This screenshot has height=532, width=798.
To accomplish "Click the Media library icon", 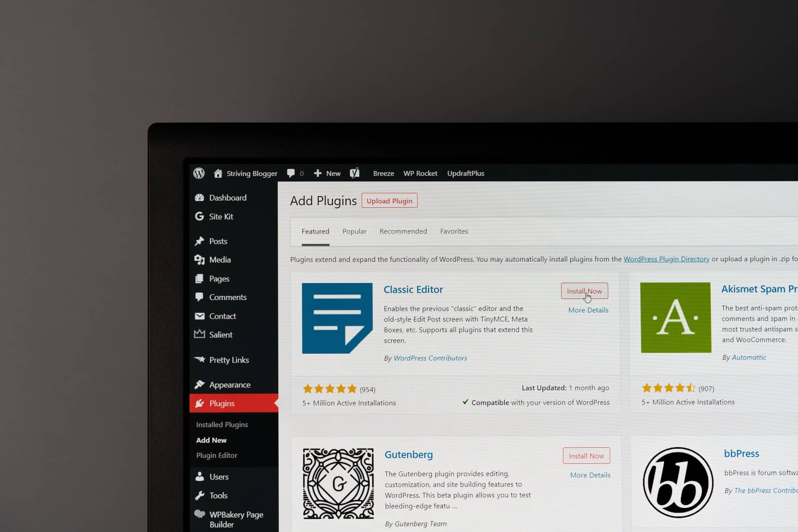I will coord(199,260).
